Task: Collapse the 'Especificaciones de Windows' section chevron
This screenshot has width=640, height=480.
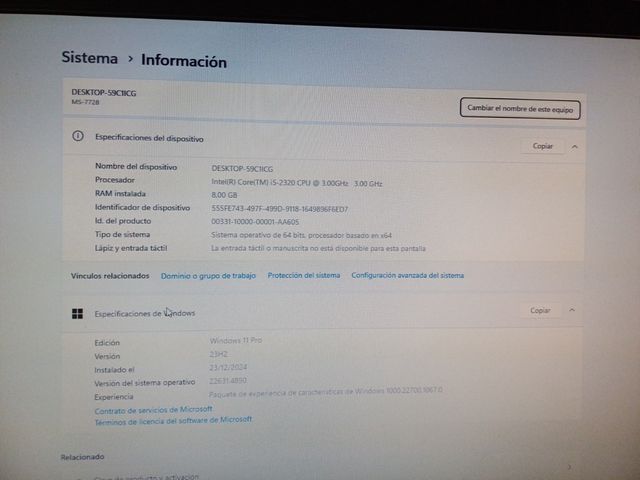Action: (x=572, y=310)
